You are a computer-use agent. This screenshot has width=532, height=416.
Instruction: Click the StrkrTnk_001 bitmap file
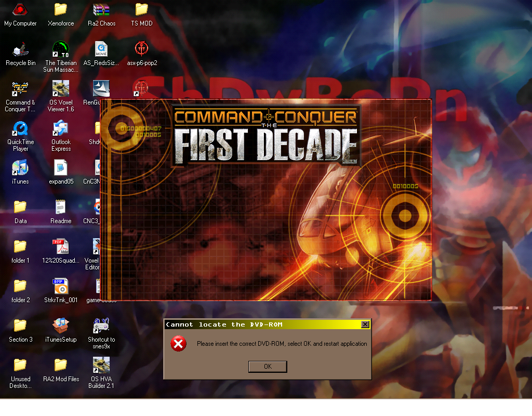[61, 287]
